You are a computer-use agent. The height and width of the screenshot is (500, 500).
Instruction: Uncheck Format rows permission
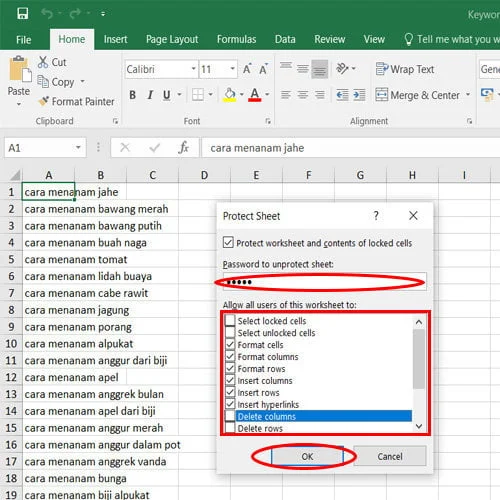[x=230, y=368]
